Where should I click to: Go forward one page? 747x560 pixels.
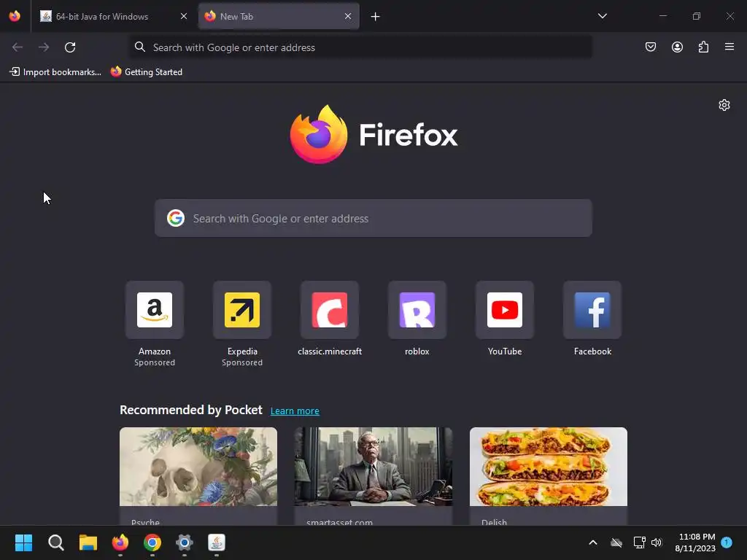click(44, 47)
